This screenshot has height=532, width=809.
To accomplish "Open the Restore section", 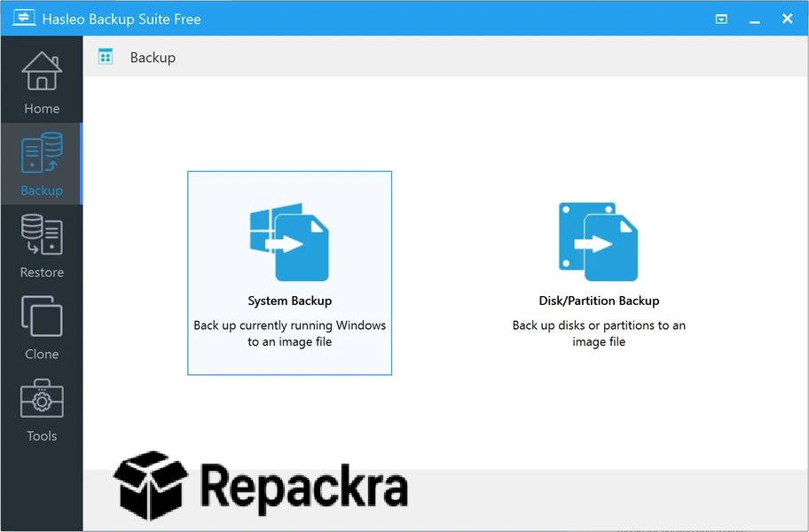I will coord(42,246).
